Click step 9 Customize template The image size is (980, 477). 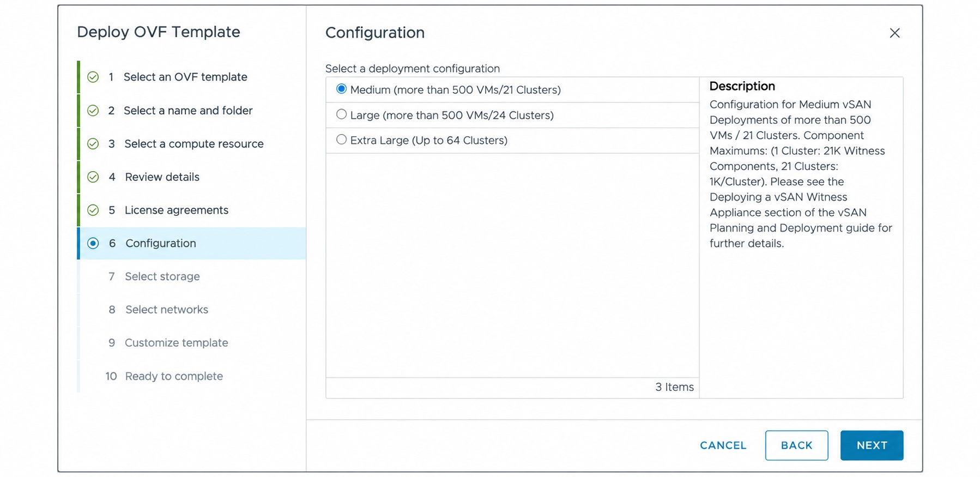192,343
